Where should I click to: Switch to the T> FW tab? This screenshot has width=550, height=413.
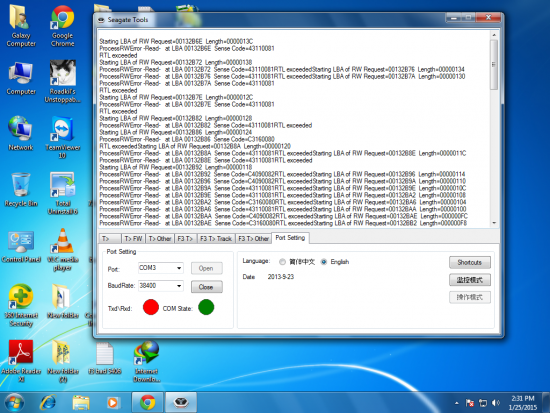coord(133,239)
